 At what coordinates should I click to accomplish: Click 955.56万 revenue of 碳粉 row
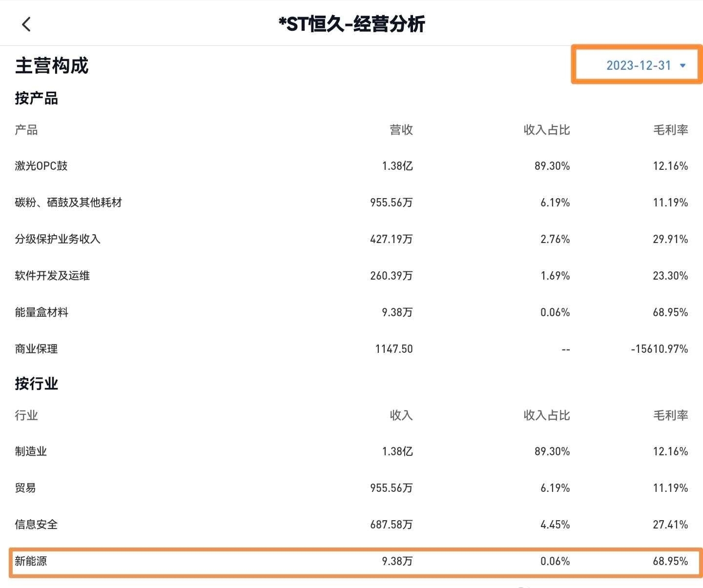coord(392,203)
